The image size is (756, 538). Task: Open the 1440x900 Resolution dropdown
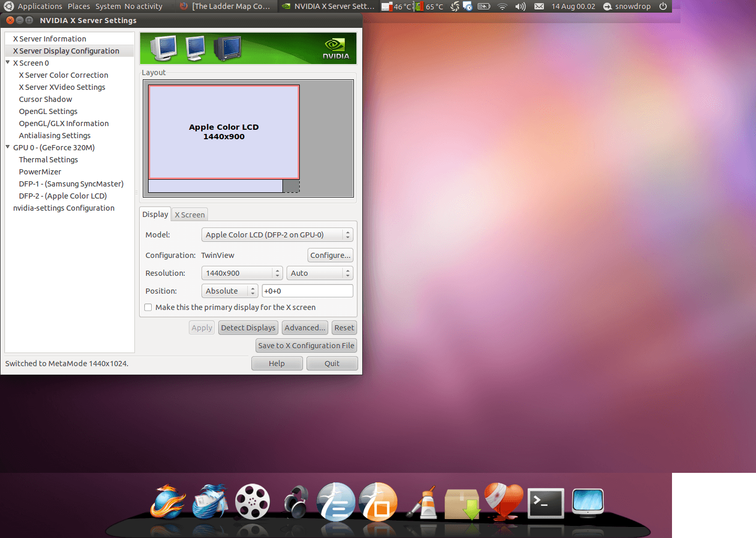point(242,273)
